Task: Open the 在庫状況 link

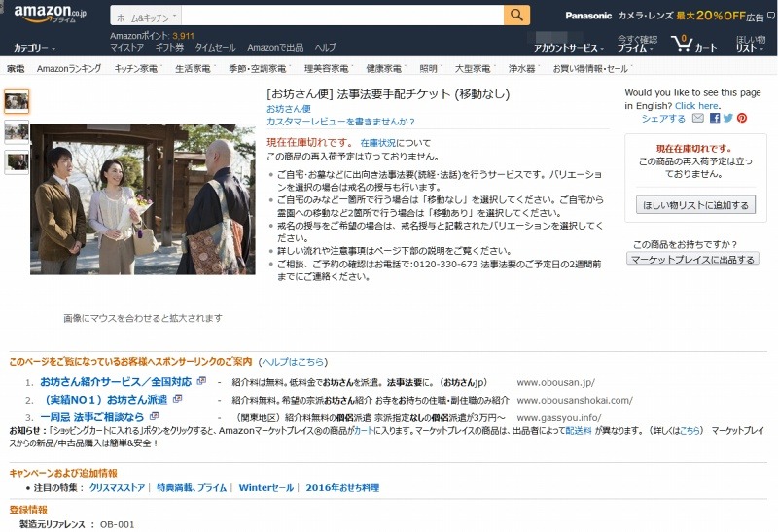Action: (x=377, y=143)
